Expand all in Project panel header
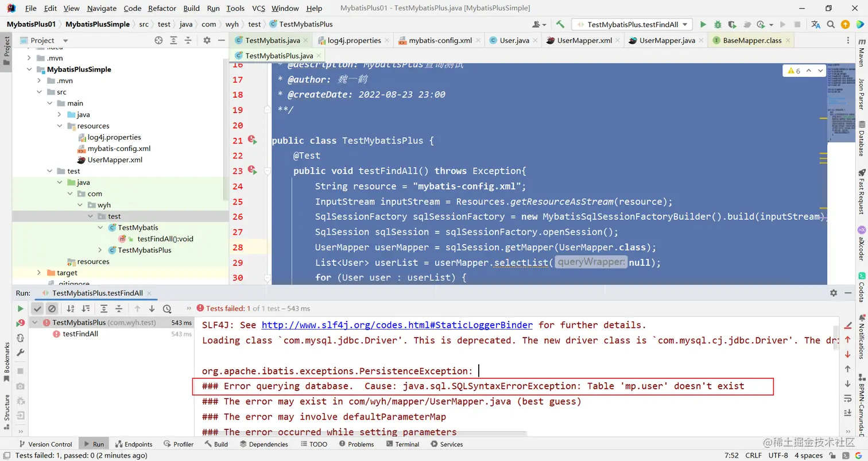The height and width of the screenshot is (461, 868). click(x=174, y=40)
